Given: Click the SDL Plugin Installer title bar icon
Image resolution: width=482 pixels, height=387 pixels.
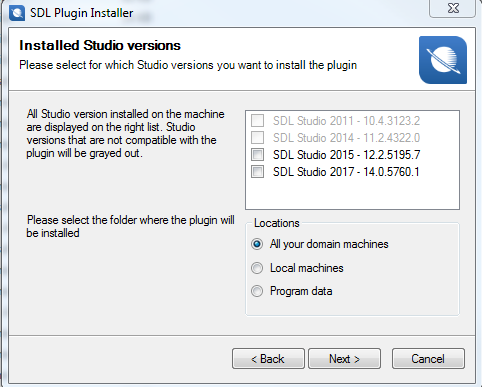Looking at the screenshot, I should point(17,13).
